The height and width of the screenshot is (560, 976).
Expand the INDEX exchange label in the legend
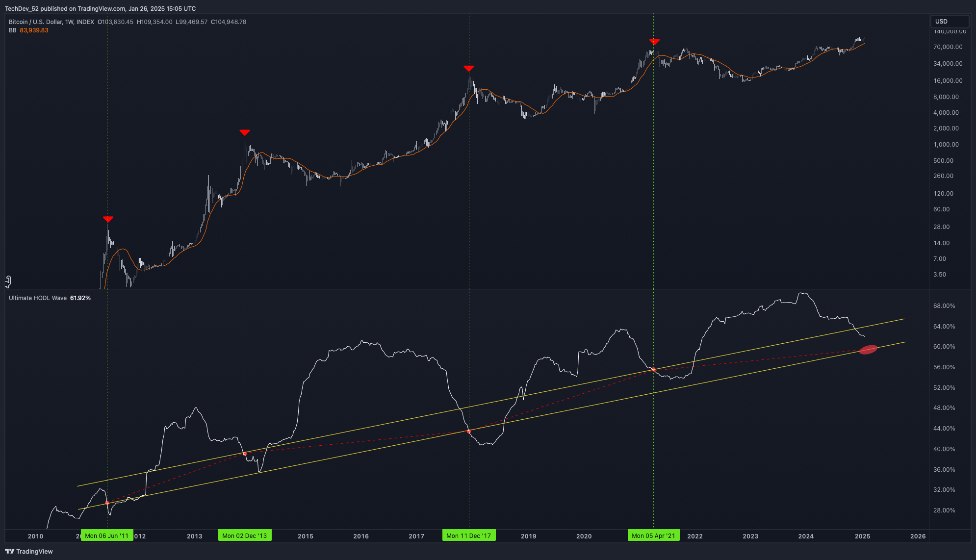(84, 22)
